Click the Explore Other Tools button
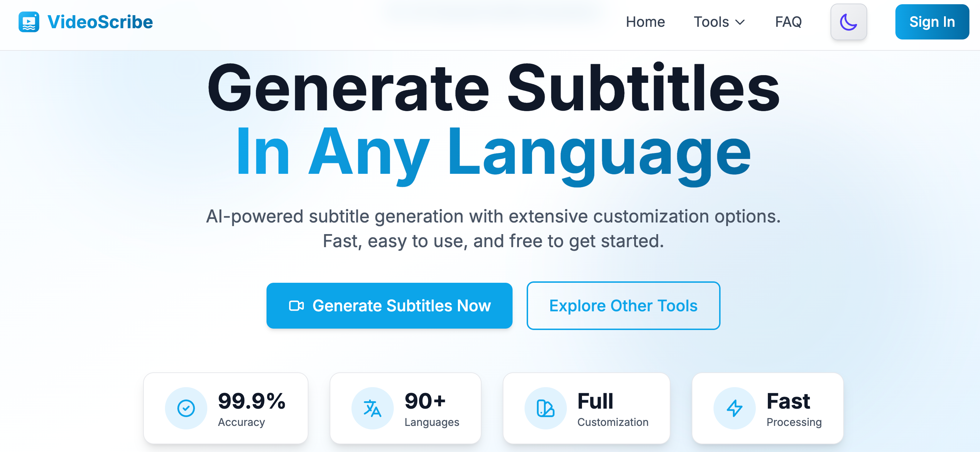This screenshot has width=980, height=452. coord(623,306)
